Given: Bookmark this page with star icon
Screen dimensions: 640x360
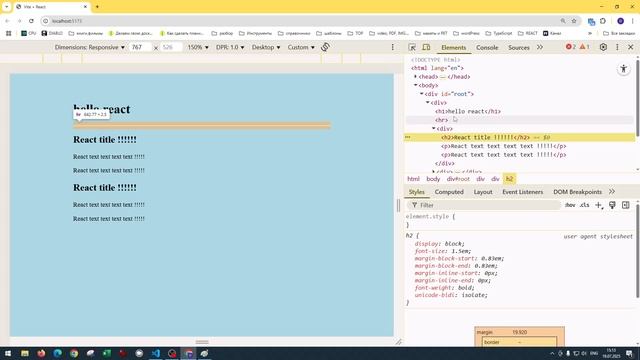Looking at the screenshot, I should click(x=574, y=21).
